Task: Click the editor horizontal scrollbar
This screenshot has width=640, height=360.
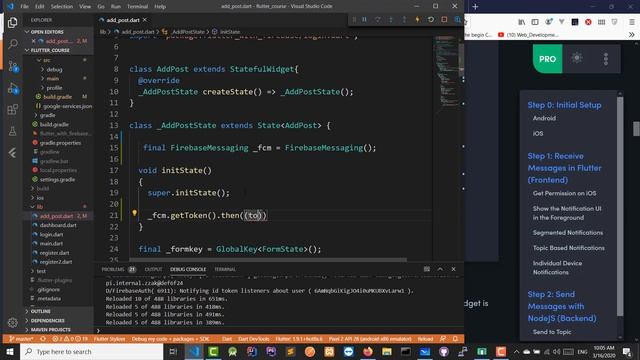Action: tap(268, 260)
